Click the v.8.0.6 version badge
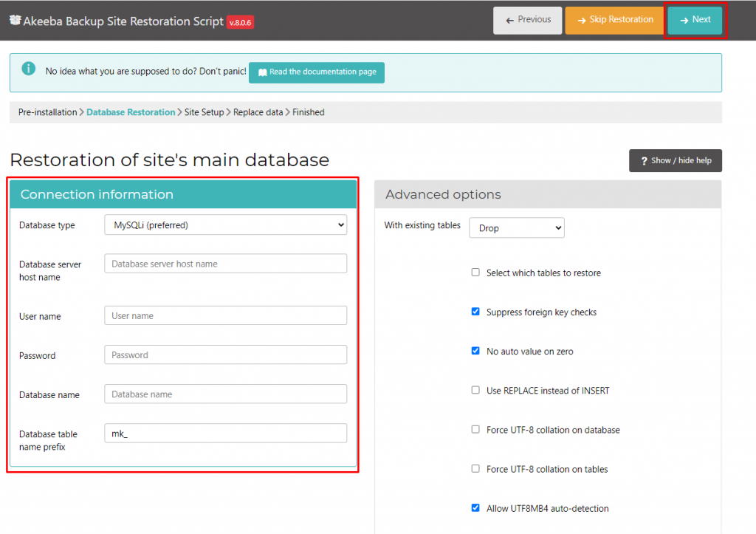Image resolution: width=756 pixels, height=534 pixels. pyautogui.click(x=241, y=23)
